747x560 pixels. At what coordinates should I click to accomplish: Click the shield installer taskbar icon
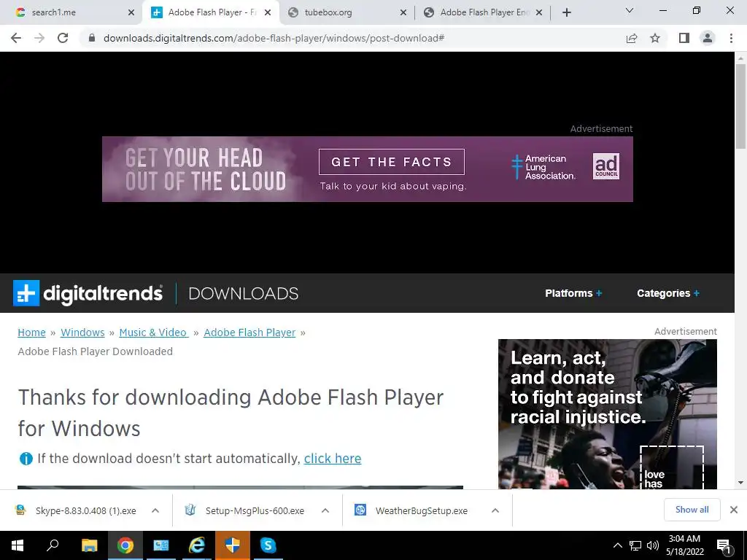(x=233, y=545)
